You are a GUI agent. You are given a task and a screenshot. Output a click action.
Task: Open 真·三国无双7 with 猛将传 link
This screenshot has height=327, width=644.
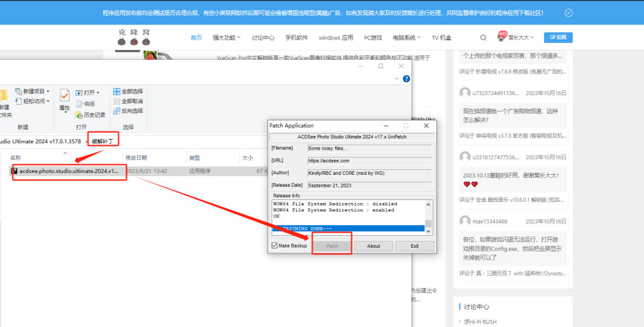(521, 273)
